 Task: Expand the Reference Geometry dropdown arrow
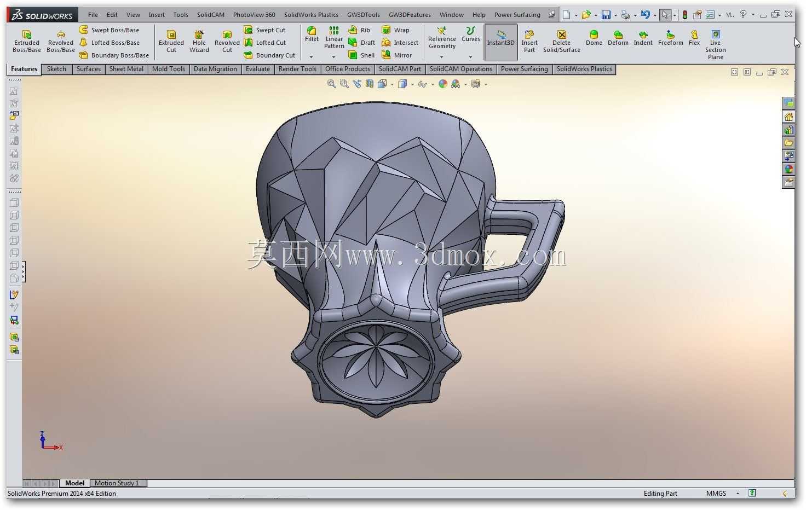click(442, 57)
